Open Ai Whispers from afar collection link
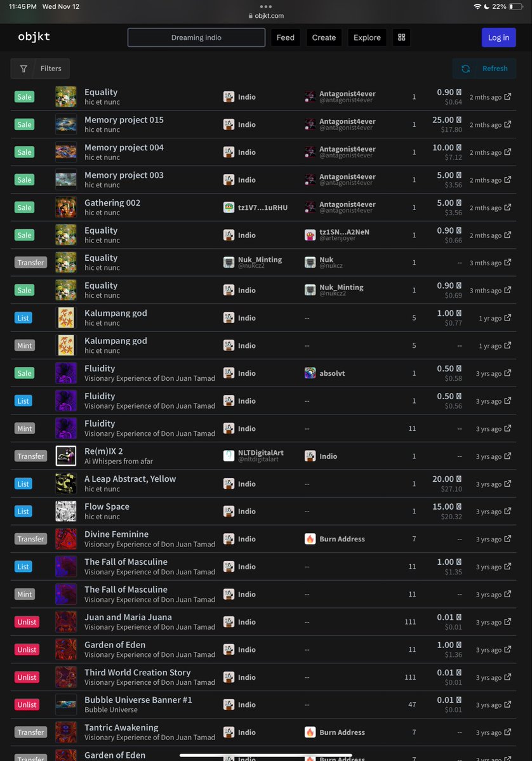This screenshot has height=761, width=532. [x=119, y=461]
